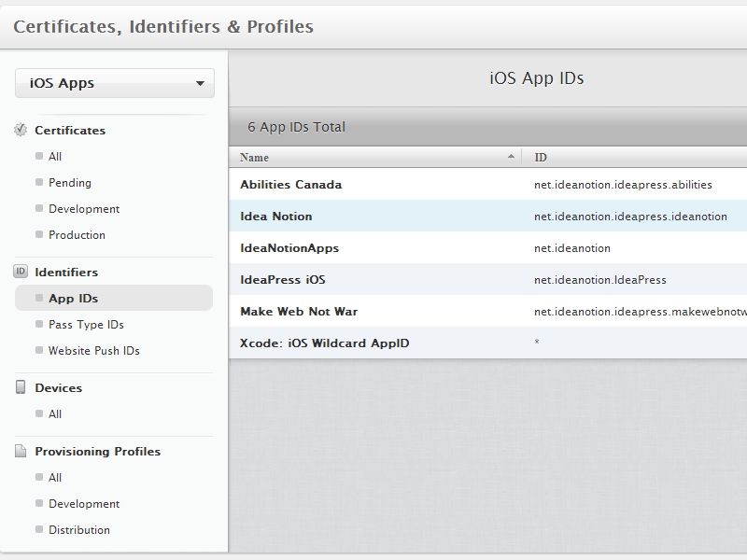Select Xcode: iOS Wildcard AppID name
The image size is (747, 560).
point(324,343)
